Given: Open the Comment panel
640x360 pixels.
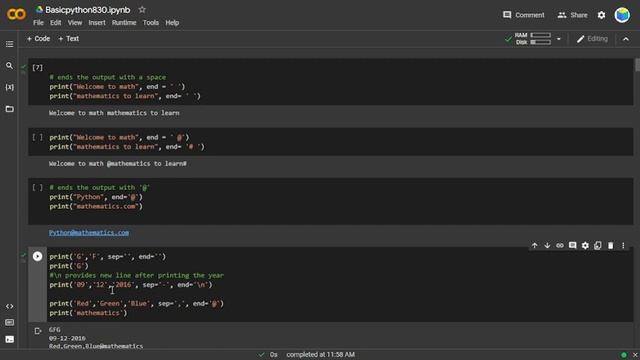Looking at the screenshot, I should tap(524, 15).
